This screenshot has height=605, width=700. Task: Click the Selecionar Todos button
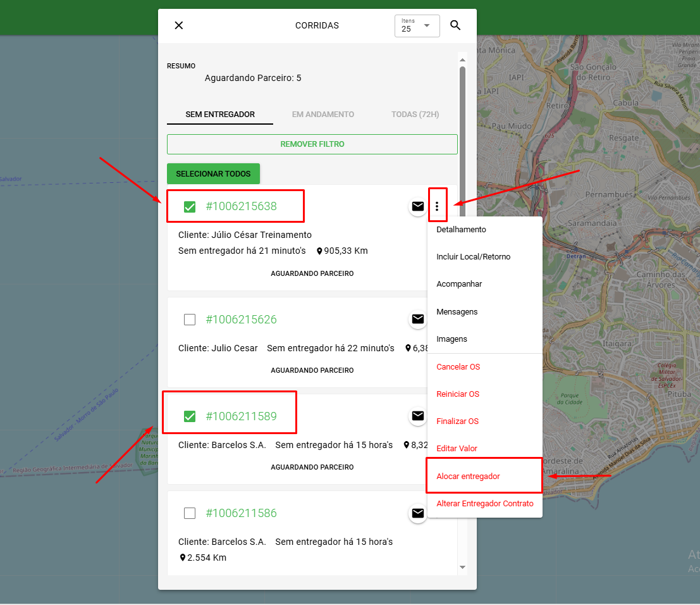pyautogui.click(x=213, y=174)
